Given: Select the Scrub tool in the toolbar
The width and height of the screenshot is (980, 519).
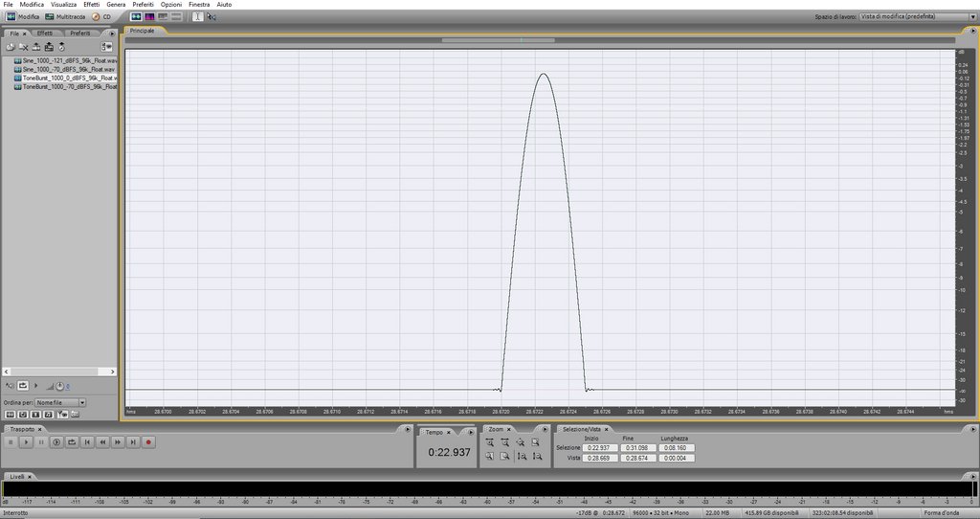Looking at the screenshot, I should tap(212, 17).
